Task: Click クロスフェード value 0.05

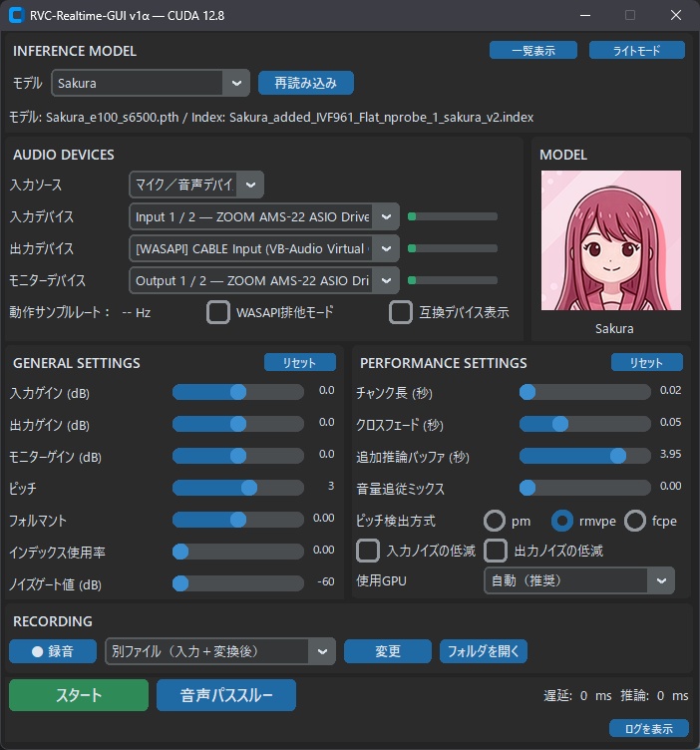Action: [670, 422]
